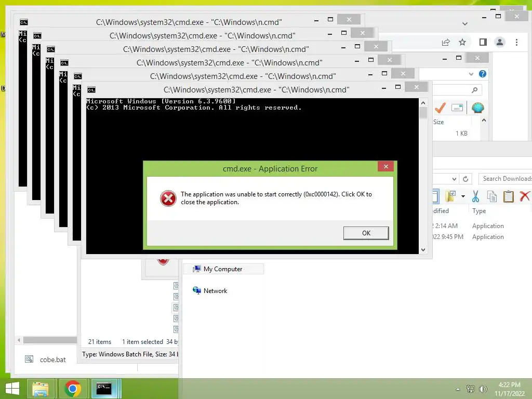This screenshot has height=399, width=532.
Task: Click the red Delete X icon
Action: tap(524, 196)
